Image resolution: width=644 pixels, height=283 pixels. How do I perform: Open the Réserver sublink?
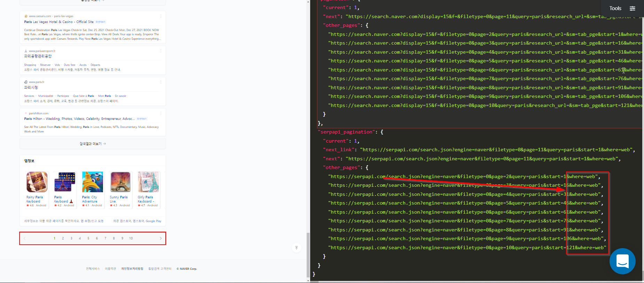45,65
